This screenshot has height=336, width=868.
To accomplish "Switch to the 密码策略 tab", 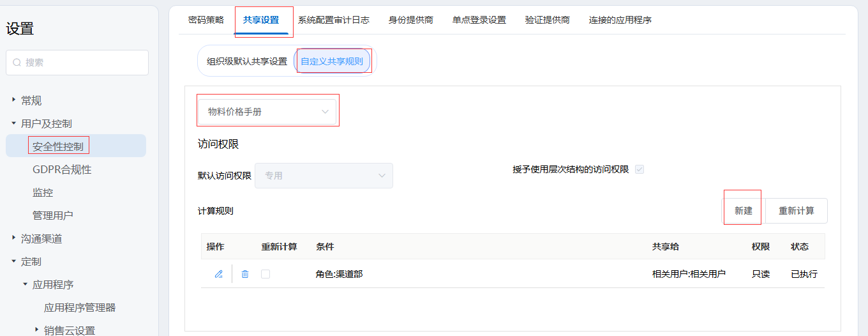I will [206, 20].
